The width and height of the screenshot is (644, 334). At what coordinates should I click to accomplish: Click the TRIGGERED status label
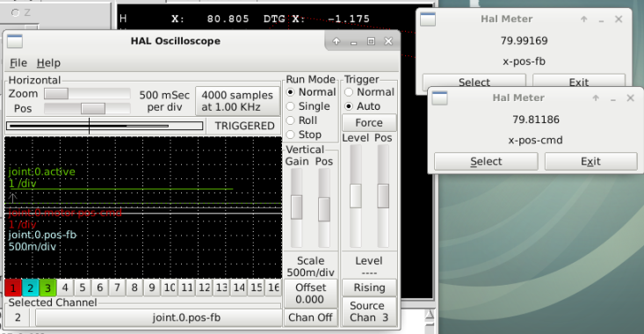244,126
